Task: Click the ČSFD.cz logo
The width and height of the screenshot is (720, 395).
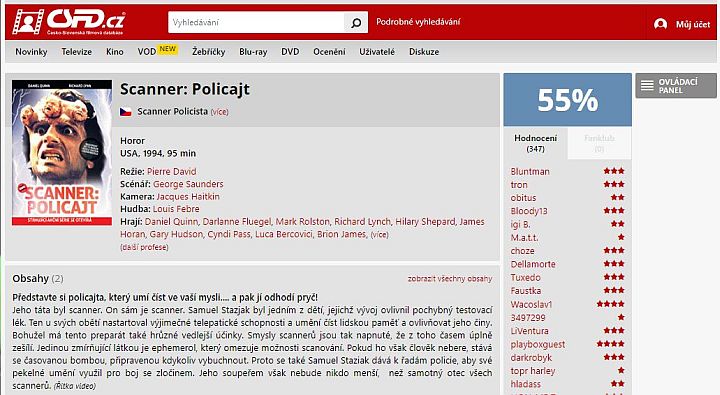Action: tap(69, 22)
